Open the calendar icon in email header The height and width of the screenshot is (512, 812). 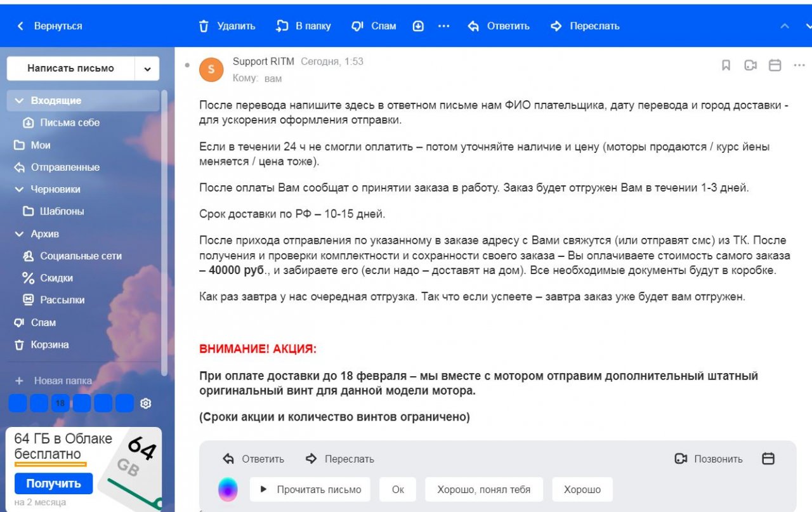click(x=775, y=65)
